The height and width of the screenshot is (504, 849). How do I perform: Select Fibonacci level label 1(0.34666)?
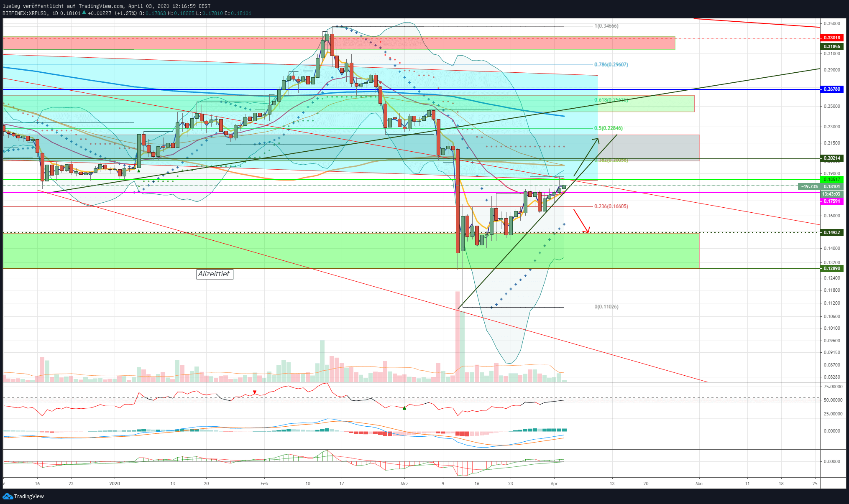[606, 26]
